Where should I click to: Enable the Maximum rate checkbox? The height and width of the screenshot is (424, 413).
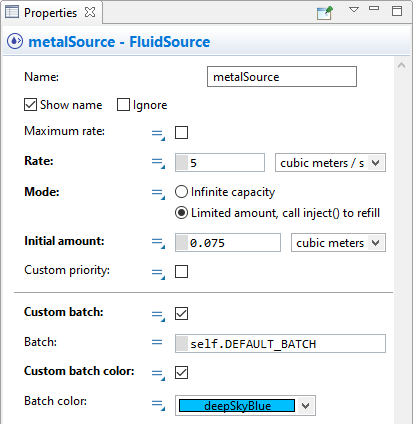181,132
